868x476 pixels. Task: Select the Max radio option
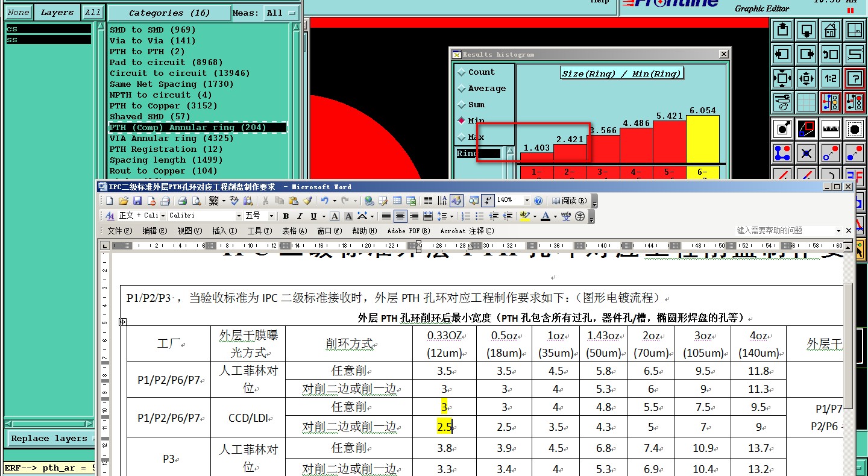tap(472, 137)
